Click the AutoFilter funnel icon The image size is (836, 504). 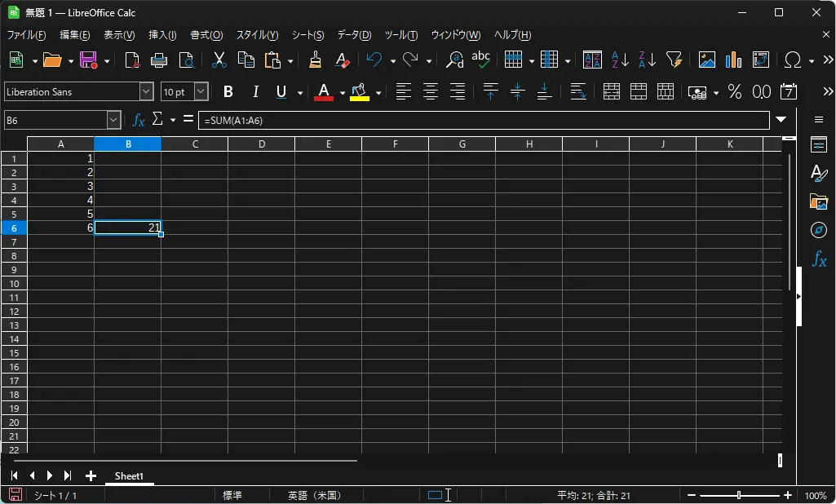tap(674, 60)
